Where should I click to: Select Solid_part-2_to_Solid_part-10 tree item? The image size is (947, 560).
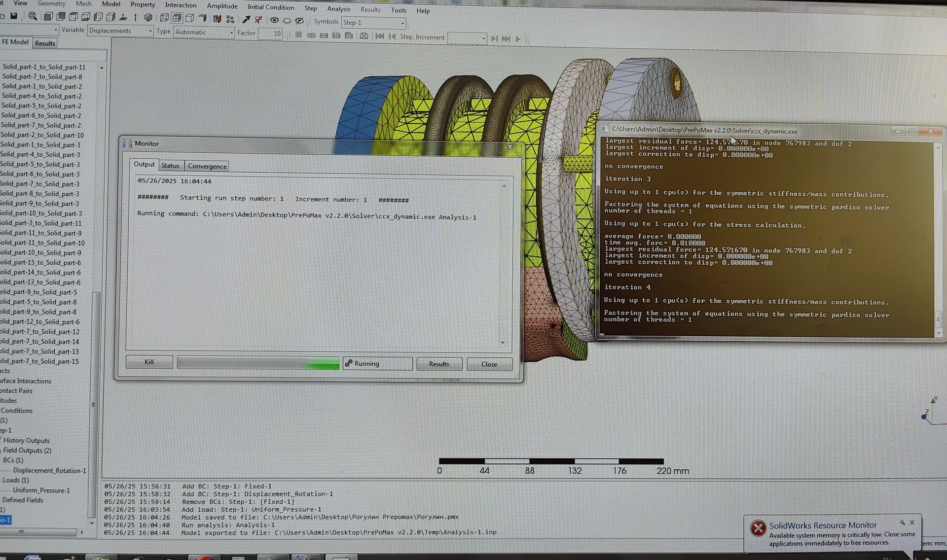coord(42,135)
